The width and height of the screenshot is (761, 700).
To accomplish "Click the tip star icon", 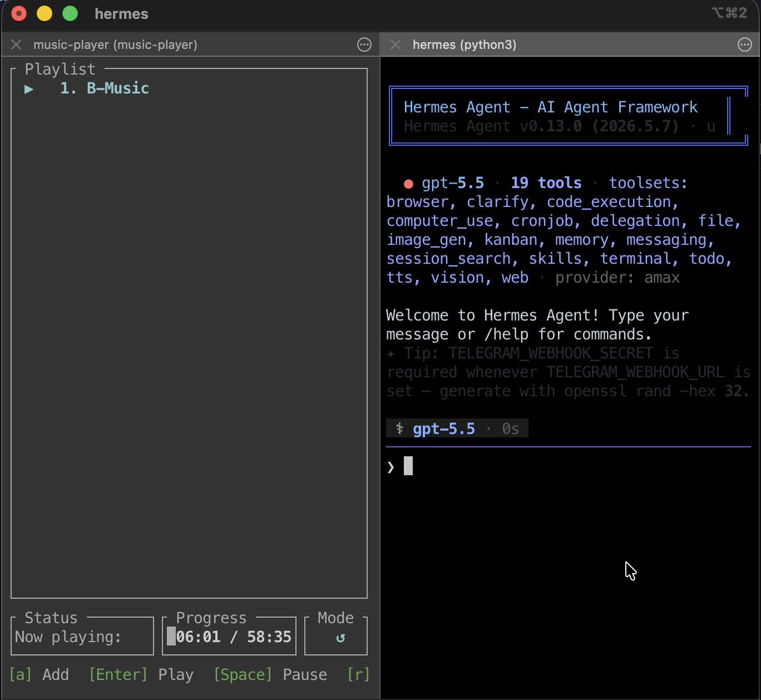I will [391, 353].
